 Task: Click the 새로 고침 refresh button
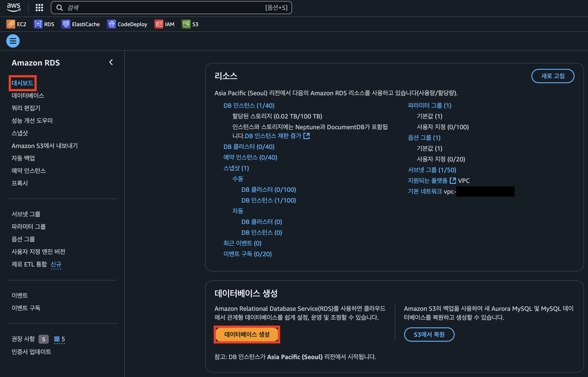tap(552, 76)
